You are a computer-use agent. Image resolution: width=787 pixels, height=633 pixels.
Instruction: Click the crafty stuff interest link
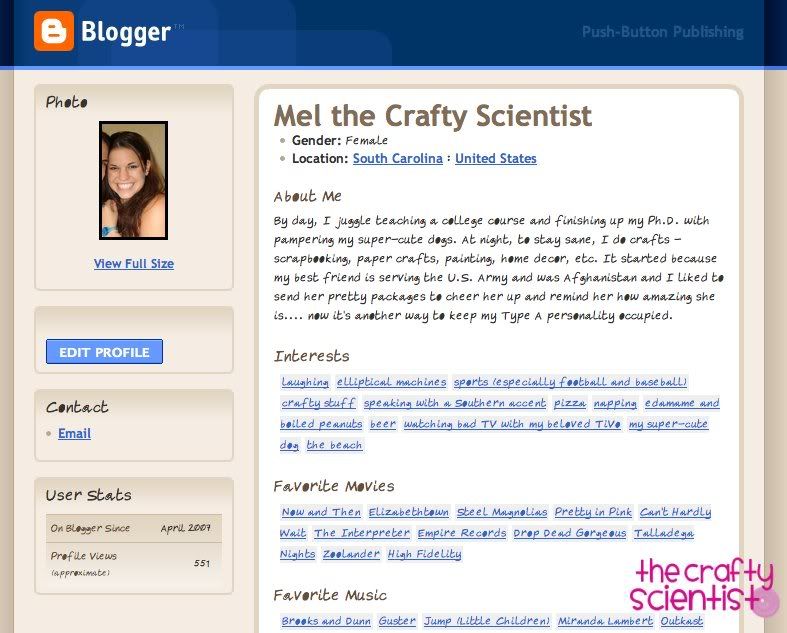click(x=318, y=403)
